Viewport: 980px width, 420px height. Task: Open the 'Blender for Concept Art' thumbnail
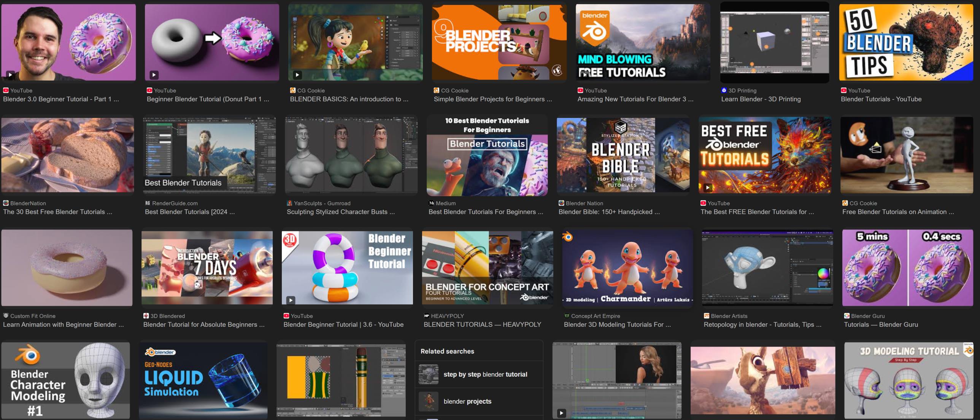[487, 267]
